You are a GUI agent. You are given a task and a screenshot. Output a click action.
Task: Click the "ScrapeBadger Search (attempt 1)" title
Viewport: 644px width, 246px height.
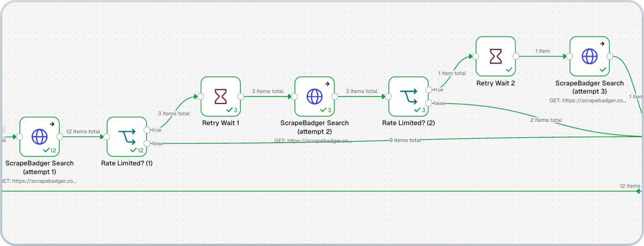pos(40,167)
